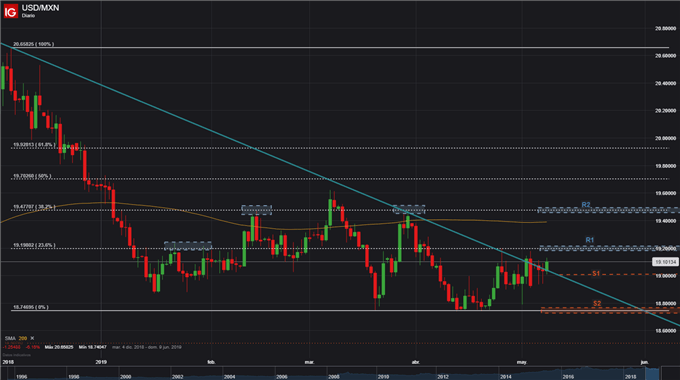Click the current price tag 19.10134
The height and width of the screenshot is (380, 680).
(665, 262)
